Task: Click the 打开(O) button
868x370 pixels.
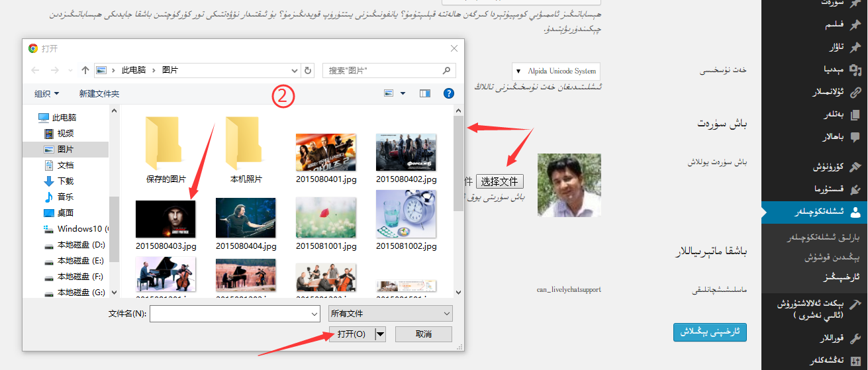Action: (x=352, y=334)
